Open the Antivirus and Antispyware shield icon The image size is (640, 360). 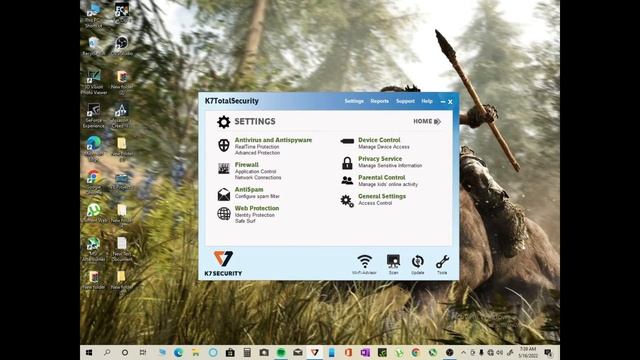[x=224, y=145]
